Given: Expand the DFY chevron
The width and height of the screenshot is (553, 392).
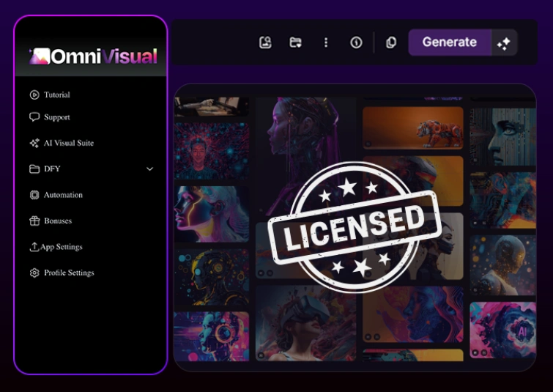Looking at the screenshot, I should coord(150,169).
